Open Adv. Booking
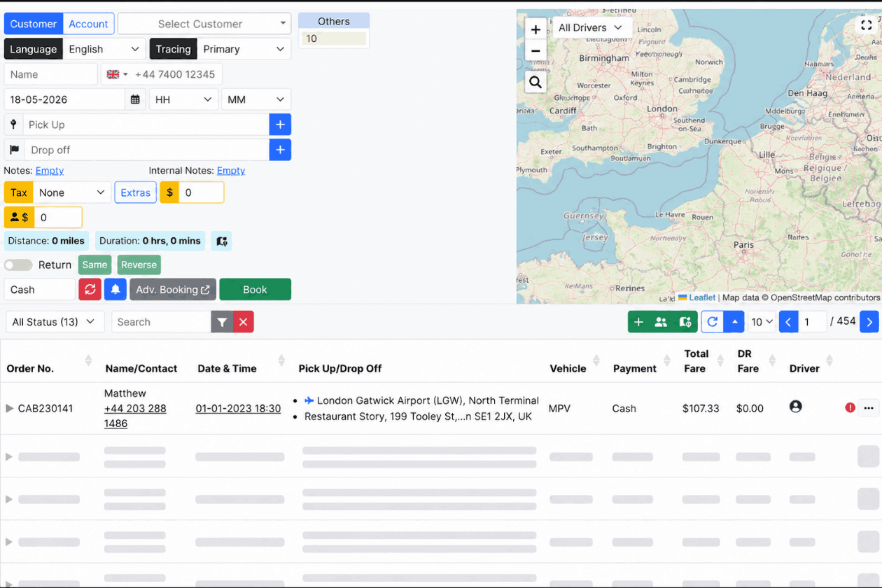 coord(173,289)
